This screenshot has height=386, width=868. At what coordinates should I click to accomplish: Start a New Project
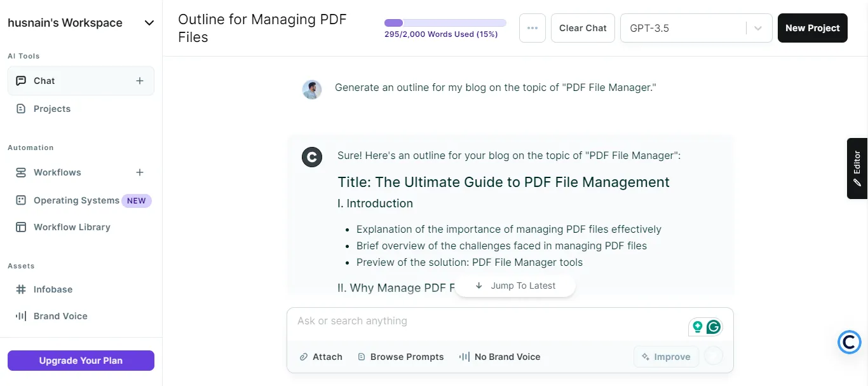pyautogui.click(x=812, y=28)
